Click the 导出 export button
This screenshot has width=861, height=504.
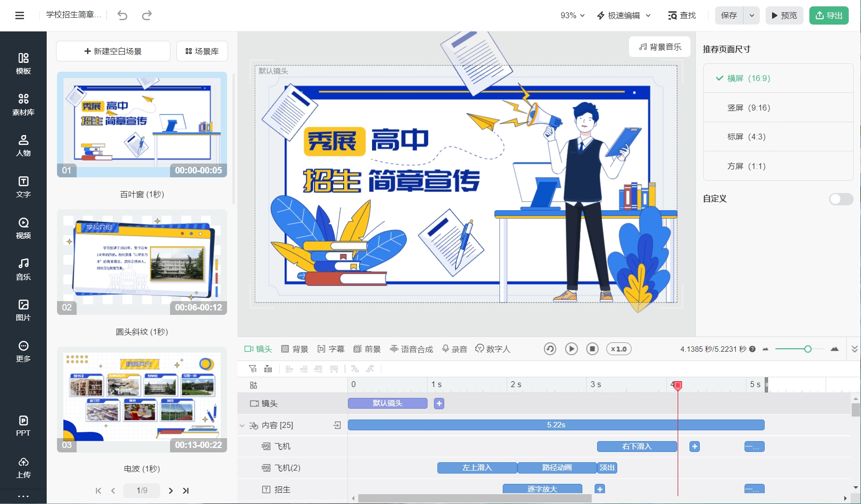829,15
